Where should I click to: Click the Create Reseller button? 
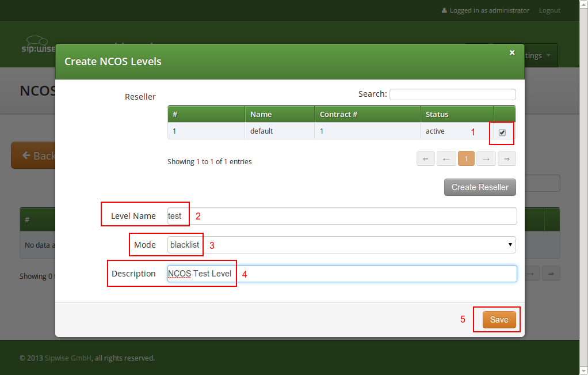[480, 187]
